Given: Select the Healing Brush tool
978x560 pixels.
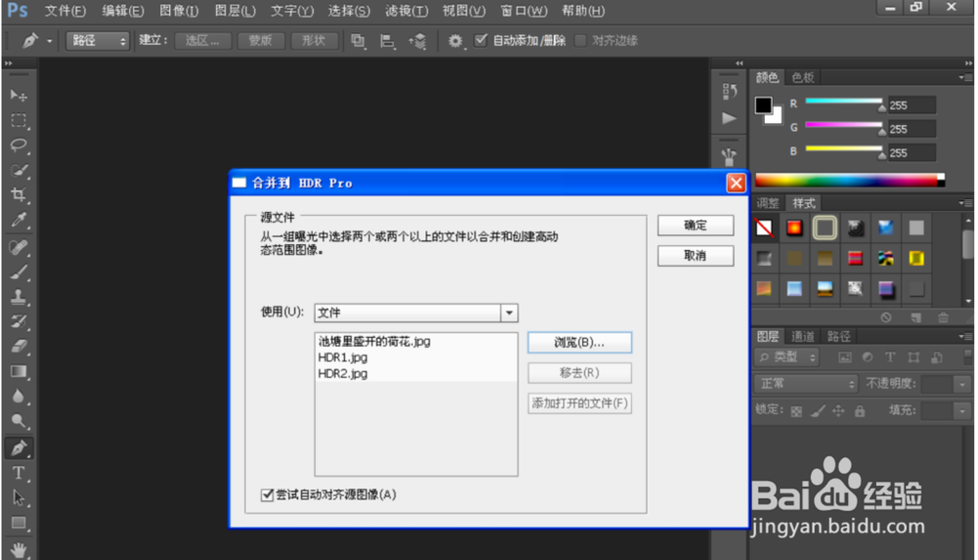Looking at the screenshot, I should (x=19, y=247).
